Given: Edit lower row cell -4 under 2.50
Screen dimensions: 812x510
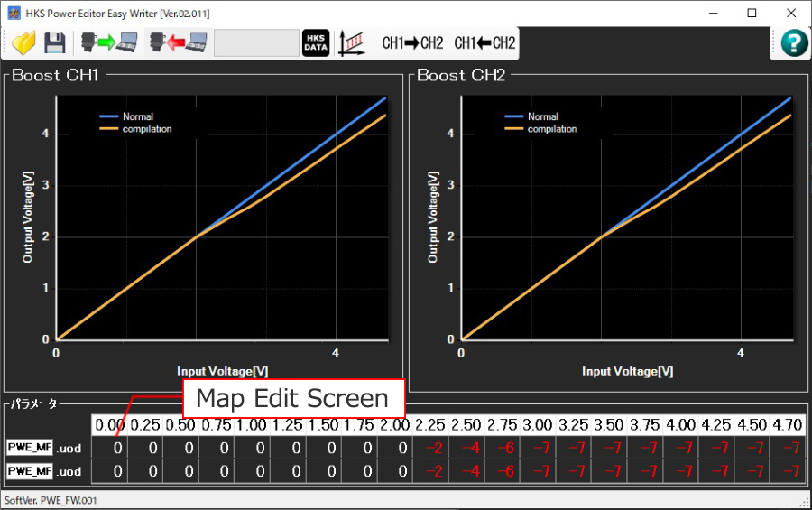Looking at the screenshot, I should click(x=466, y=471).
